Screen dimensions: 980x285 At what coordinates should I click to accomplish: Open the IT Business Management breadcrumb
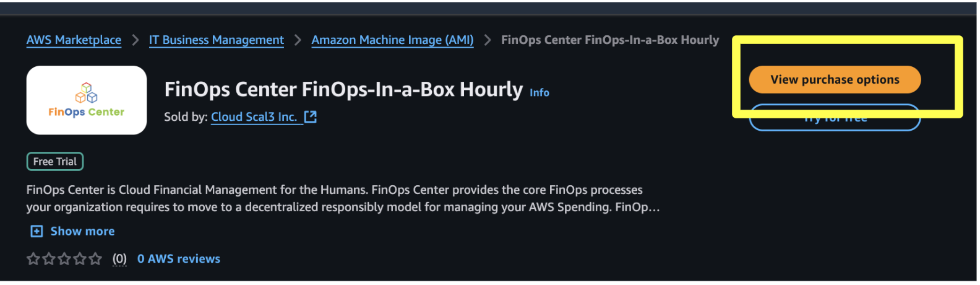pos(217,40)
